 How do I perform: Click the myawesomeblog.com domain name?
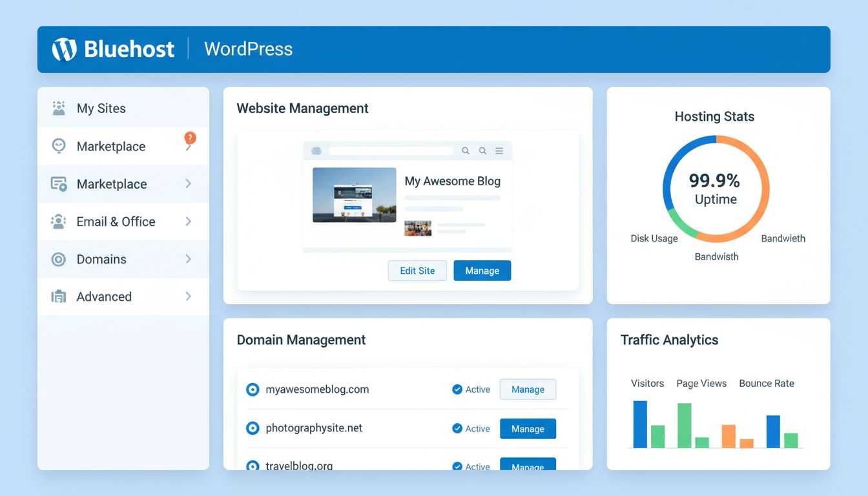click(x=317, y=389)
